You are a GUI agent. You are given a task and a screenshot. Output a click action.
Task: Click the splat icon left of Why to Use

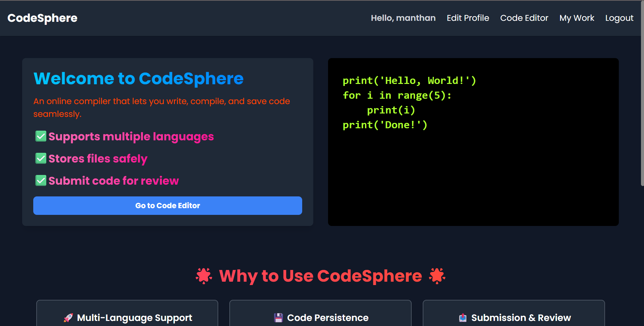click(x=204, y=276)
